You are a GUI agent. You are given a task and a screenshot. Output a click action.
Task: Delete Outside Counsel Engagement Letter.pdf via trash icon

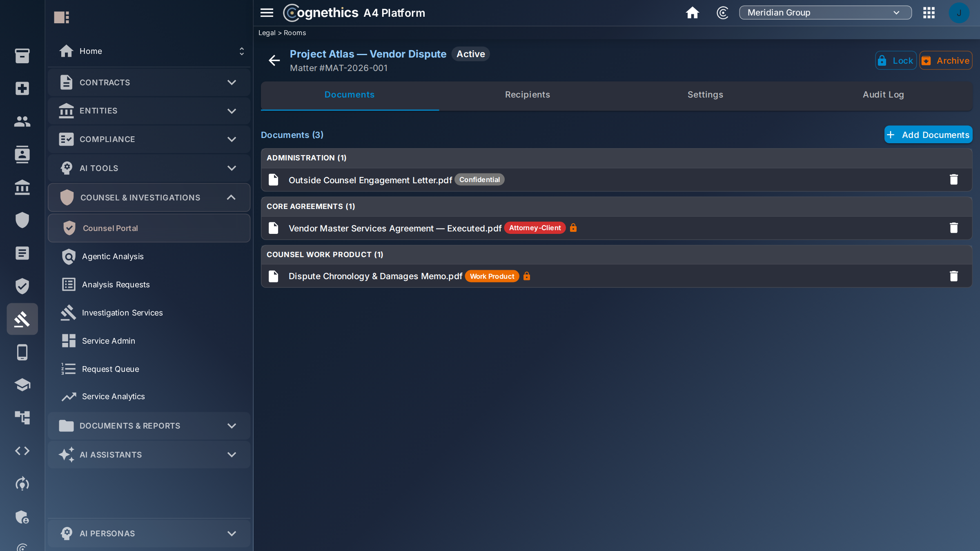(x=953, y=180)
